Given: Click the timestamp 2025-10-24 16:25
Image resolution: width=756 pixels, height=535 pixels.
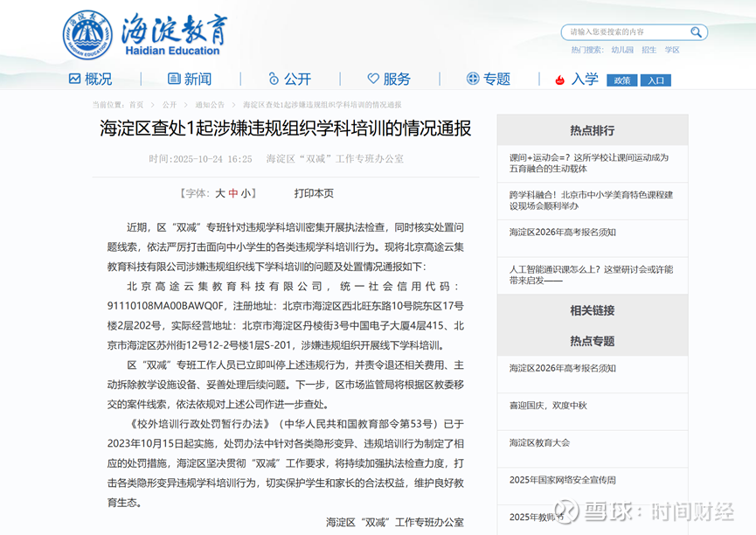Looking at the screenshot, I should coord(212,159).
